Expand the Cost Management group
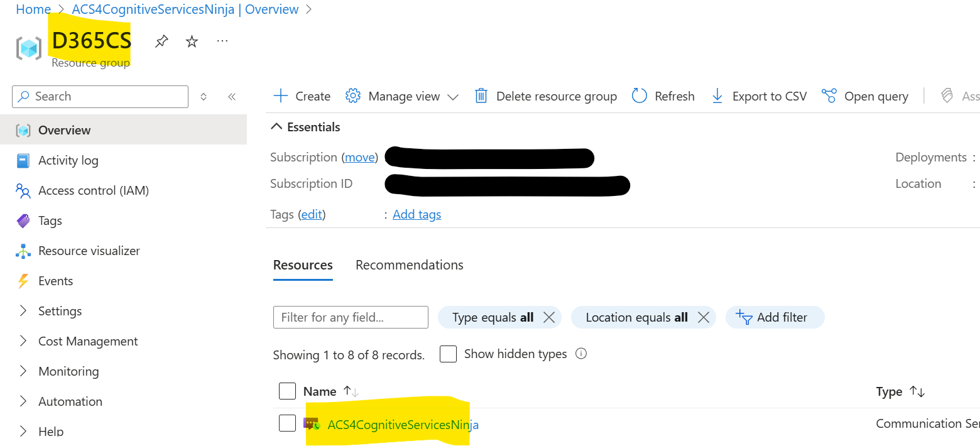This screenshot has height=446, width=980. click(23, 341)
